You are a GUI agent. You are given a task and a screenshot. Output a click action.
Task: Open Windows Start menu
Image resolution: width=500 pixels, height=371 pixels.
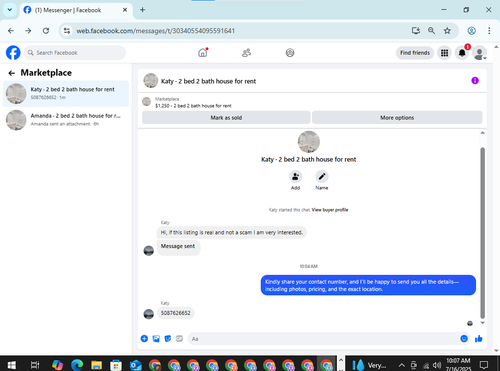[x=11, y=365]
